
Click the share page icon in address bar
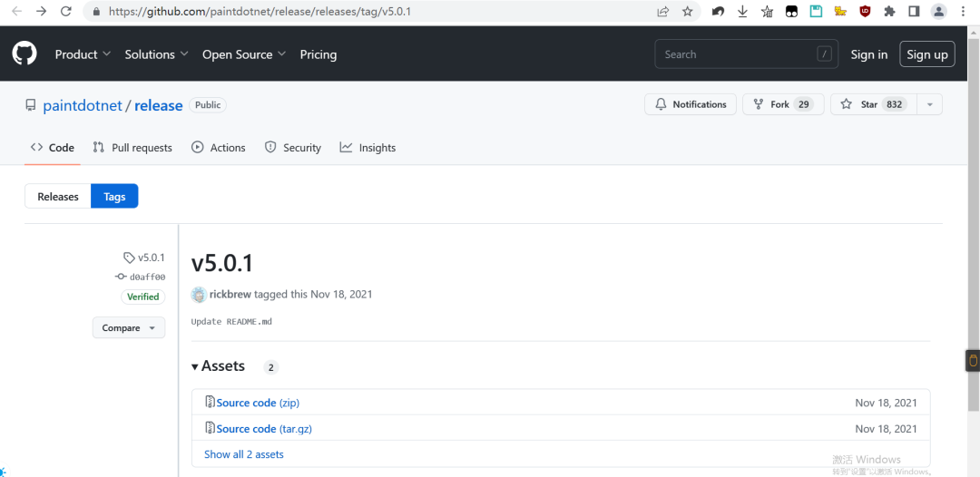coord(663,11)
